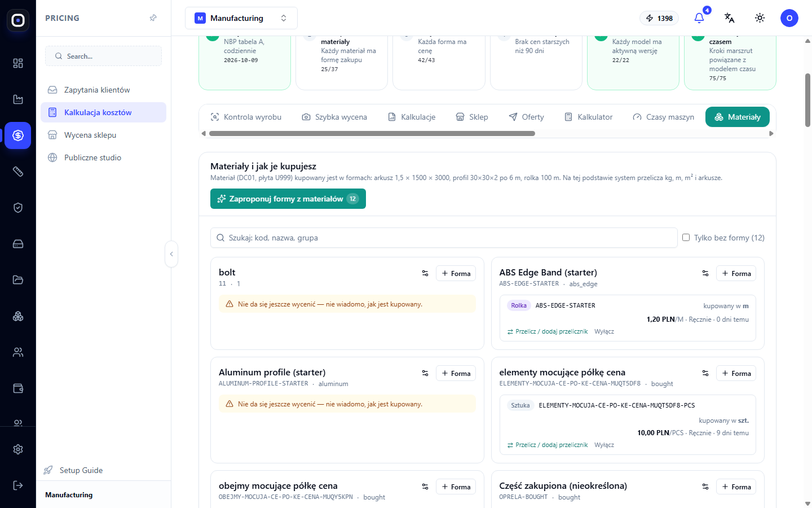The image size is (812, 508).
Task: Select the Materiały tab
Action: (738, 117)
